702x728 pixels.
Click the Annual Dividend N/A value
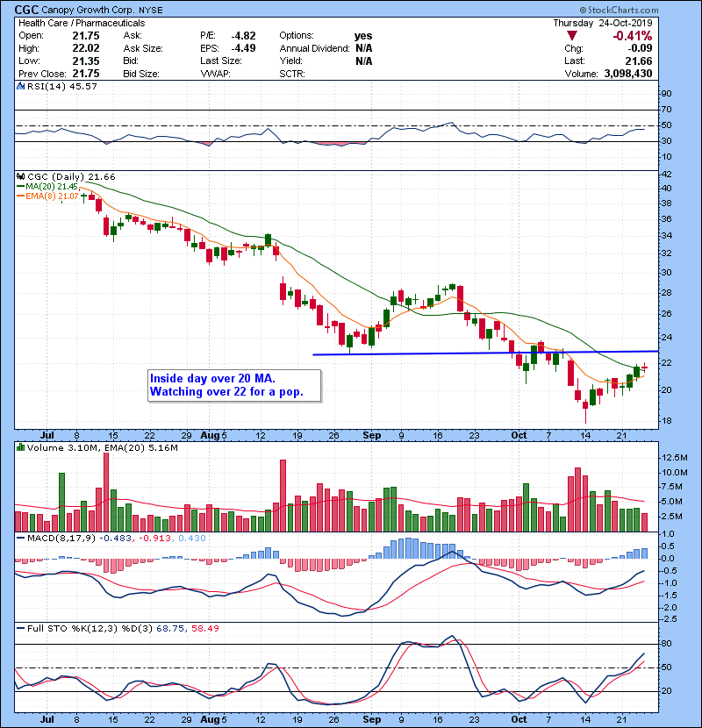pyautogui.click(x=364, y=48)
